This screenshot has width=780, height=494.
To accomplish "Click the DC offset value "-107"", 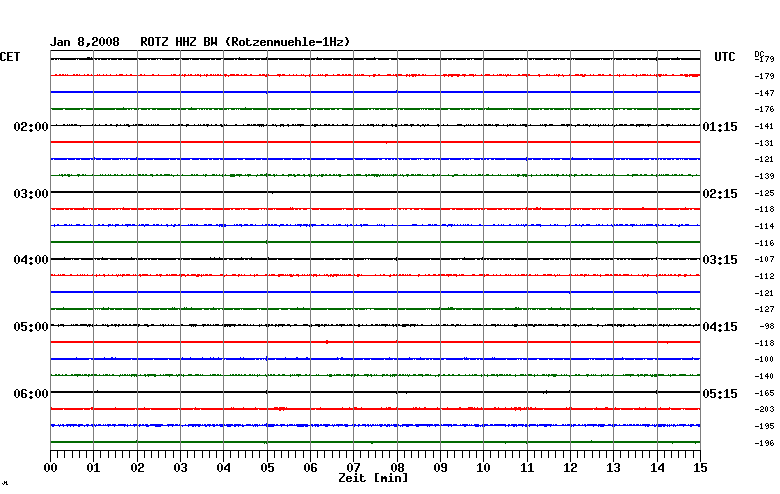I will click(765, 259).
